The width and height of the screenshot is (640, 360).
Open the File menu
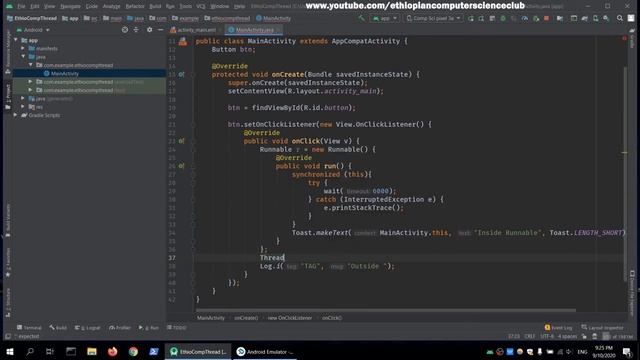point(21,6)
